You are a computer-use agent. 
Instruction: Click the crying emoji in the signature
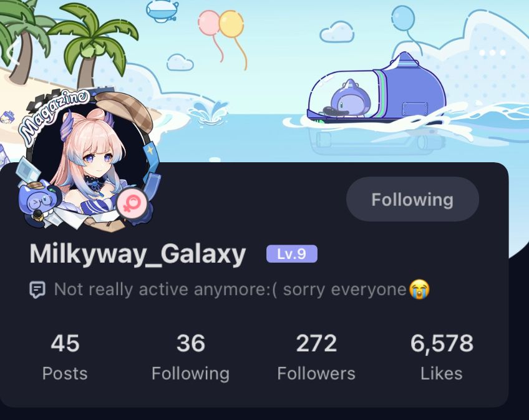(419, 290)
